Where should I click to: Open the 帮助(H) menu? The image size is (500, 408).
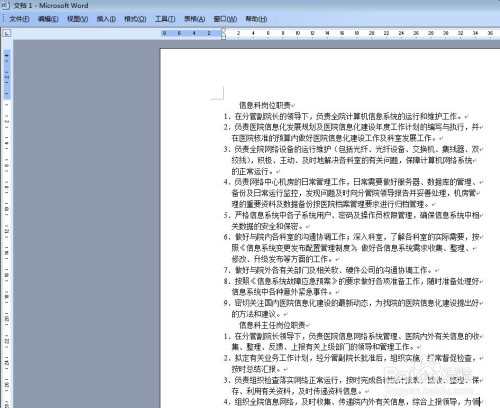[256, 19]
